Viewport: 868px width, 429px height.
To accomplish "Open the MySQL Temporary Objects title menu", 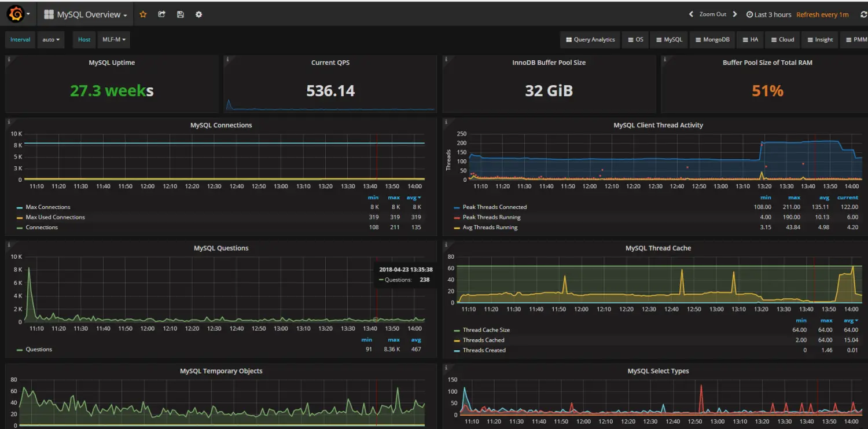I will 221,371.
